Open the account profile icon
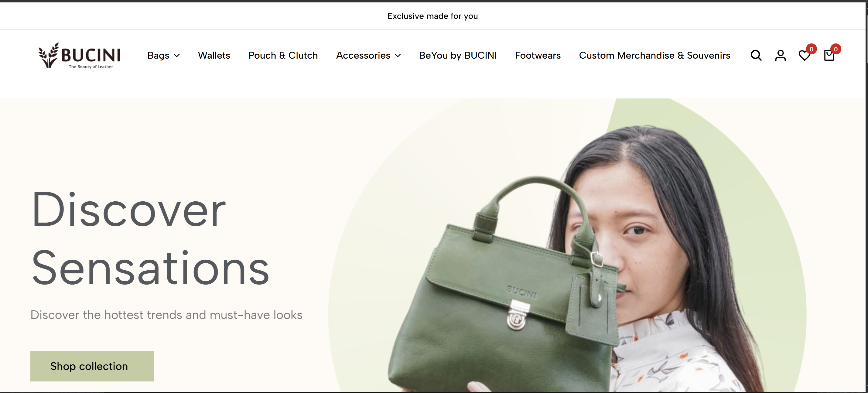868x393 pixels. 781,55
